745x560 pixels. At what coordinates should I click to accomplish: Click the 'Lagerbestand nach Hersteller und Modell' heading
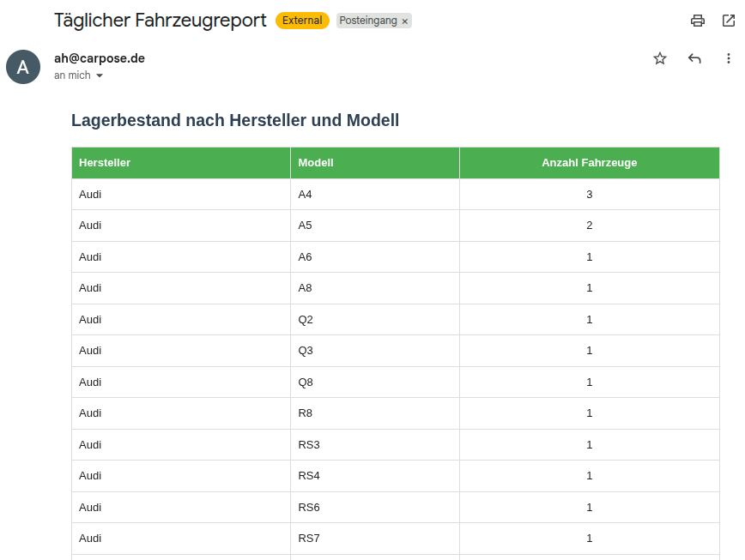click(235, 120)
